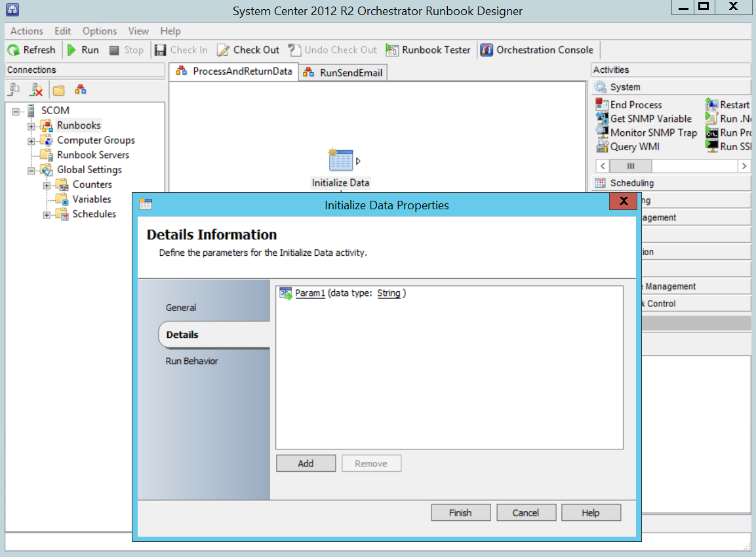The image size is (756, 557).
Task: Open the Run Behavior tab
Action: pyautogui.click(x=192, y=361)
